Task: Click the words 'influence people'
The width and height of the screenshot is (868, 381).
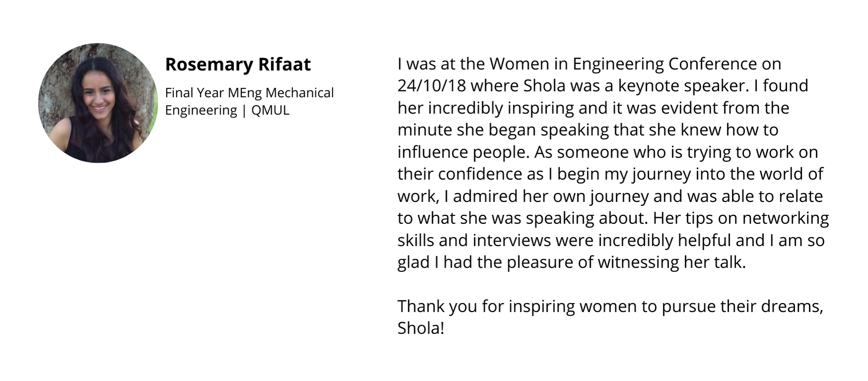Action: [463, 152]
